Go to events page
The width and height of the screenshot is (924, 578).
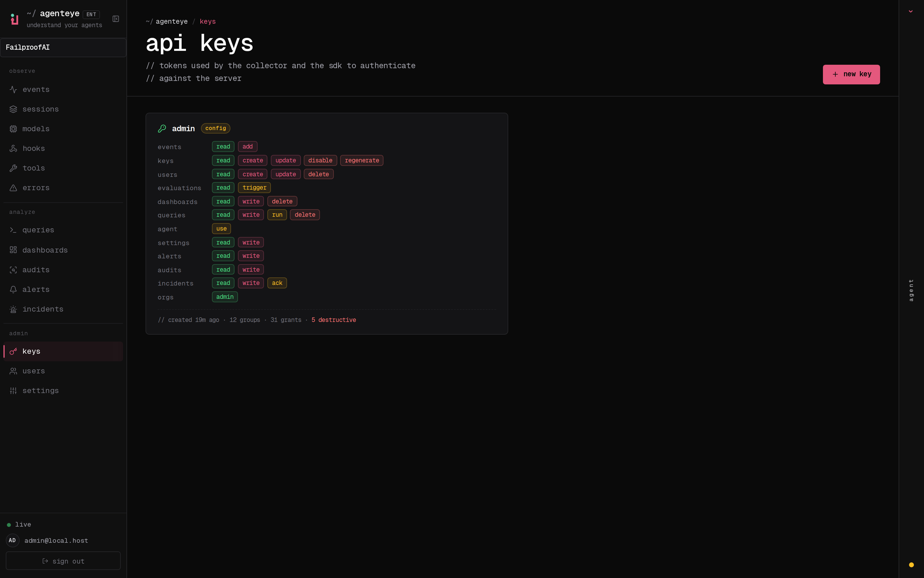63,90
